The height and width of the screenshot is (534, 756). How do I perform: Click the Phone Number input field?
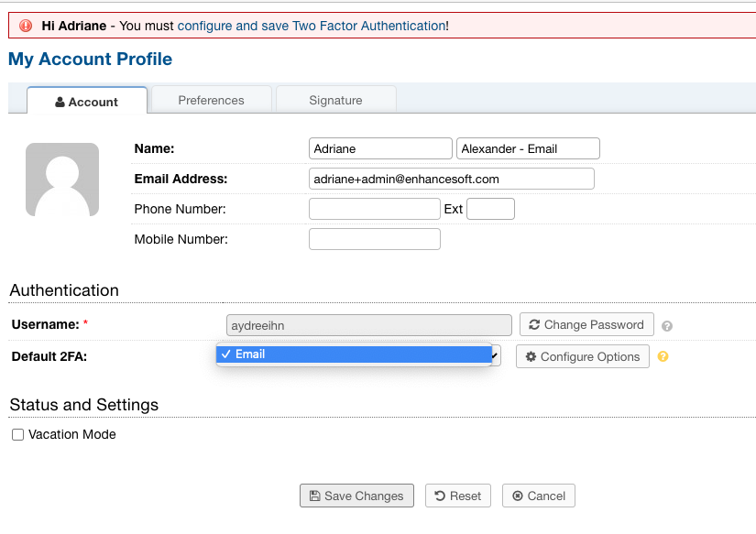tap(375, 209)
